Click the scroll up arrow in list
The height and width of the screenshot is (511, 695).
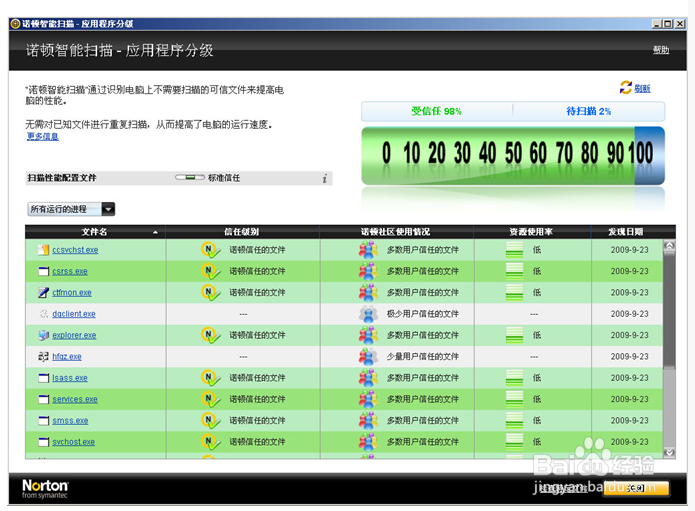tap(669, 245)
